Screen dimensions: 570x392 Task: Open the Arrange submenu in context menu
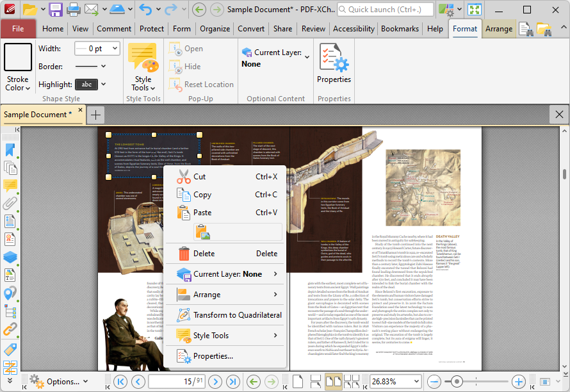tap(224, 295)
